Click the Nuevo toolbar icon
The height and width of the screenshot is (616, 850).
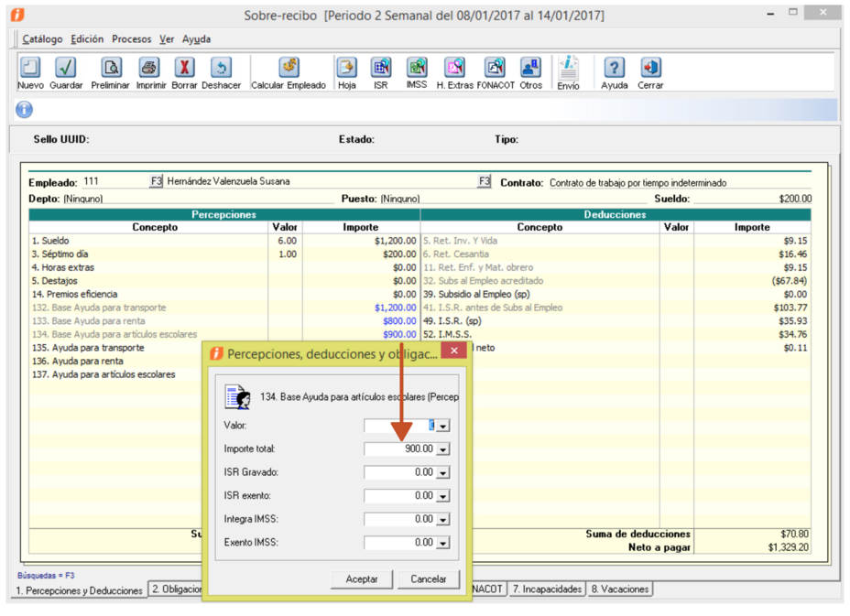coord(30,69)
